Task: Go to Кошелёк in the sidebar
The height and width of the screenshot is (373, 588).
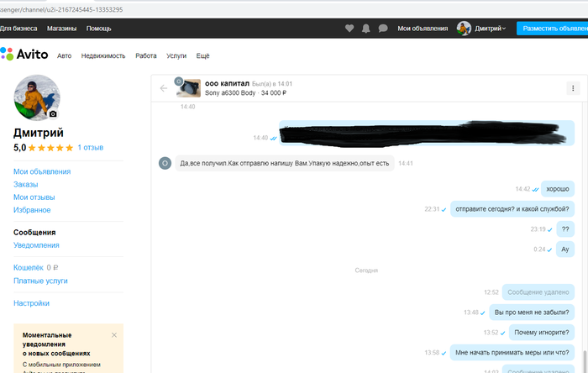Action: (29, 267)
